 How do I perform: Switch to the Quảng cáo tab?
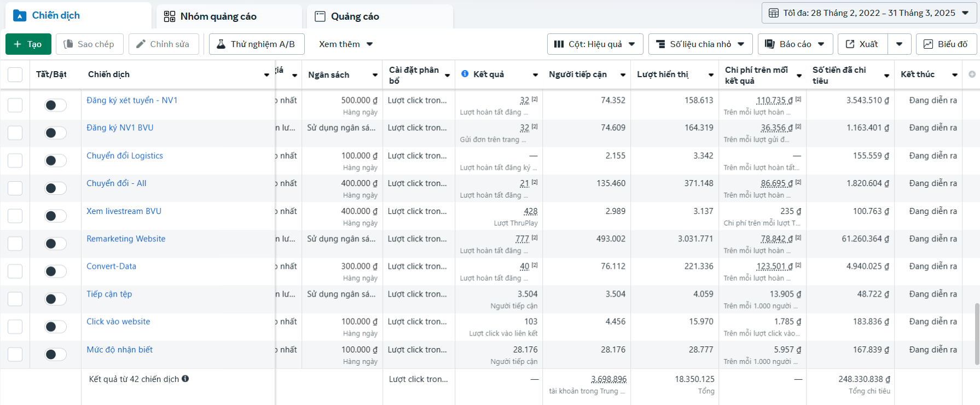[355, 16]
